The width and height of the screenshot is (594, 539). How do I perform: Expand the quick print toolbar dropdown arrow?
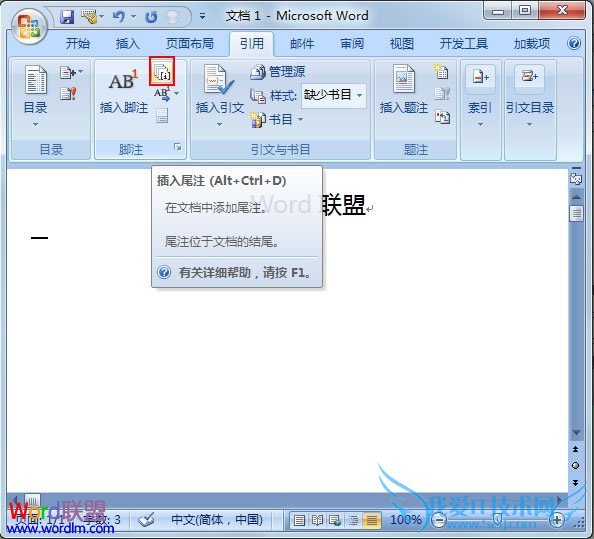pyautogui.click(x=102, y=17)
